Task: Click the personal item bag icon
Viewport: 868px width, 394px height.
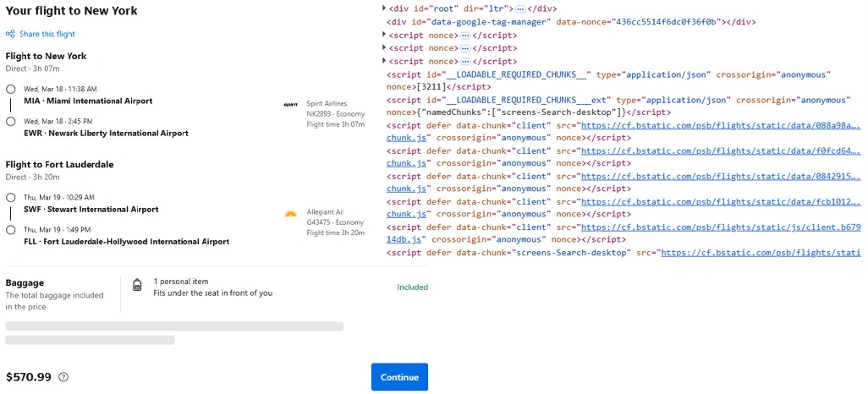Action: pyautogui.click(x=137, y=285)
